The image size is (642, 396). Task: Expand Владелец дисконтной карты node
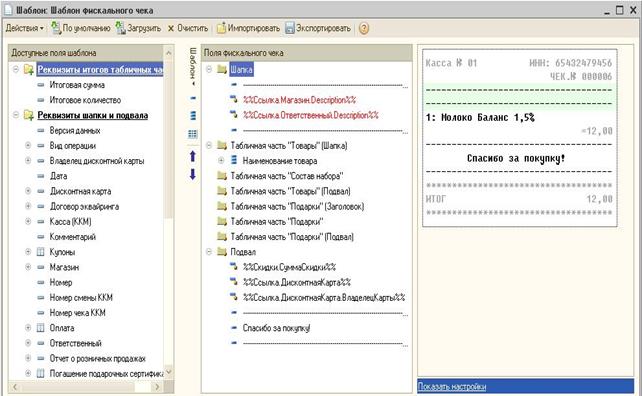click(28, 161)
